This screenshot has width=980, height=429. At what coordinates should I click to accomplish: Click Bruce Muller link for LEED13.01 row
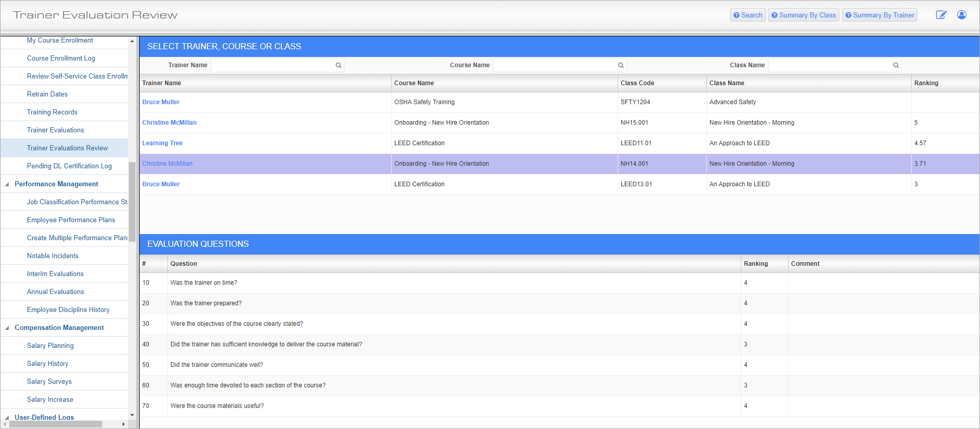(x=161, y=184)
